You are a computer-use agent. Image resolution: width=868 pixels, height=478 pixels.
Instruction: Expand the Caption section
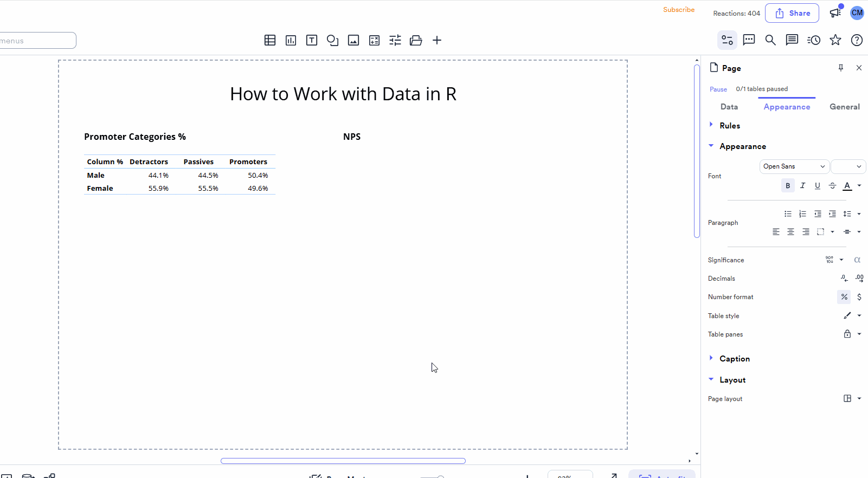pyautogui.click(x=734, y=359)
